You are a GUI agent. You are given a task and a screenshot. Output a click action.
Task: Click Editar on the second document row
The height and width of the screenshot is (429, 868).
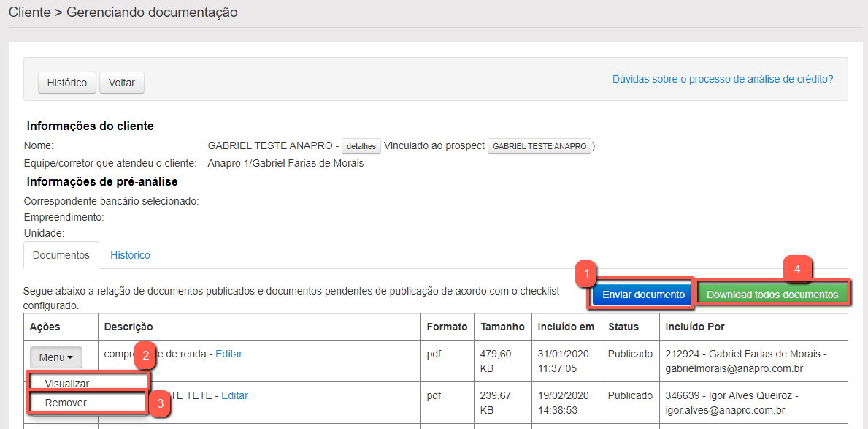(x=234, y=395)
